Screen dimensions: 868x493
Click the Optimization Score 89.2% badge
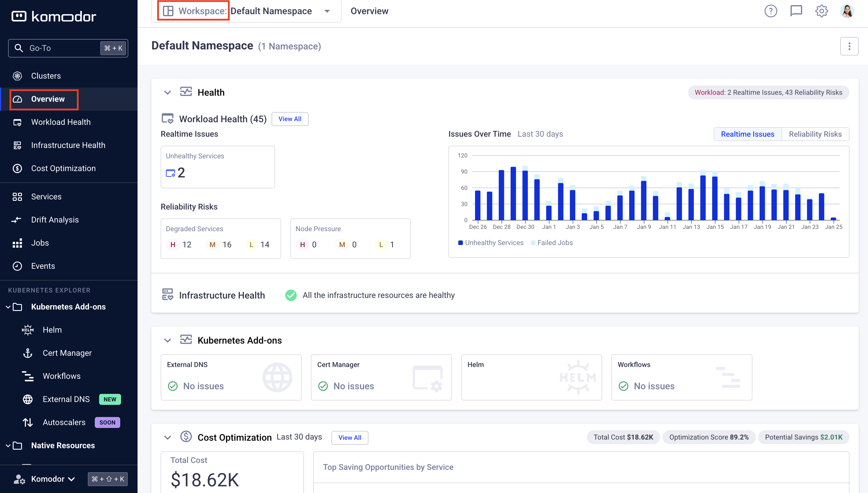pyautogui.click(x=709, y=437)
